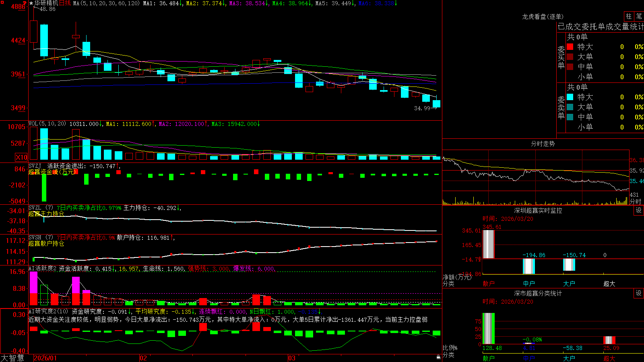
Task: Click the red 特大 buy order swatch
Action: point(570,47)
